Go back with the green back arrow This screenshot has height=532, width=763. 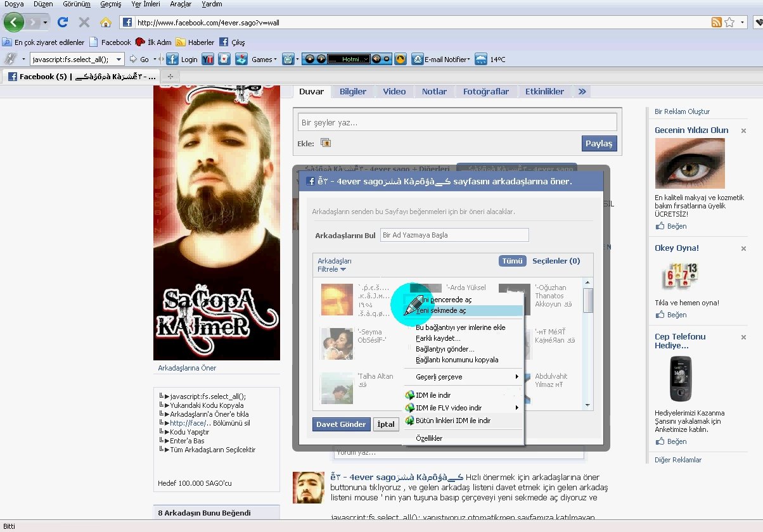[14, 22]
